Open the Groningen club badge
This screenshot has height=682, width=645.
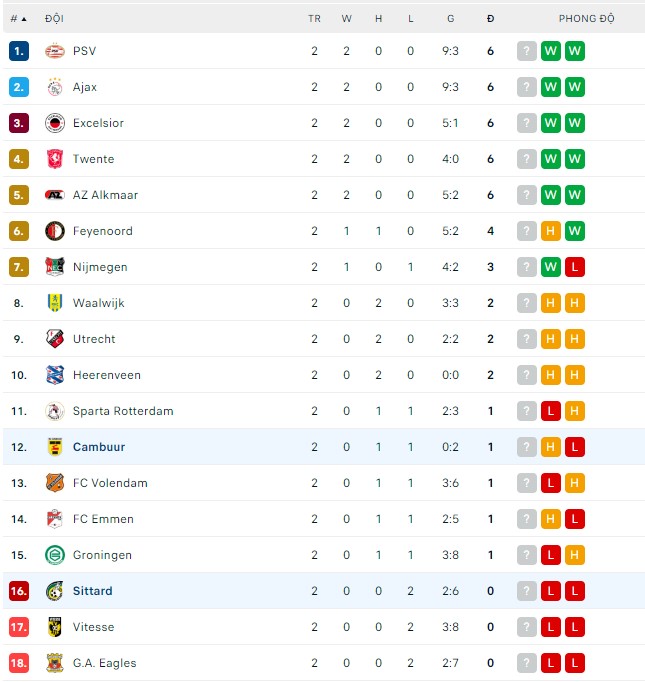tap(55, 555)
